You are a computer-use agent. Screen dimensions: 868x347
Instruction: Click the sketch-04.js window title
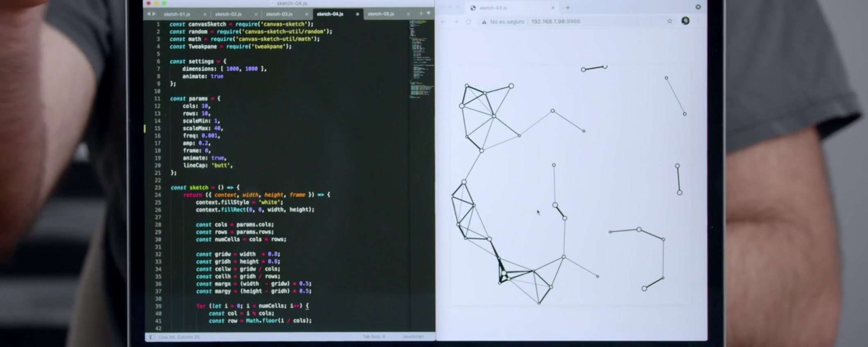point(292,4)
